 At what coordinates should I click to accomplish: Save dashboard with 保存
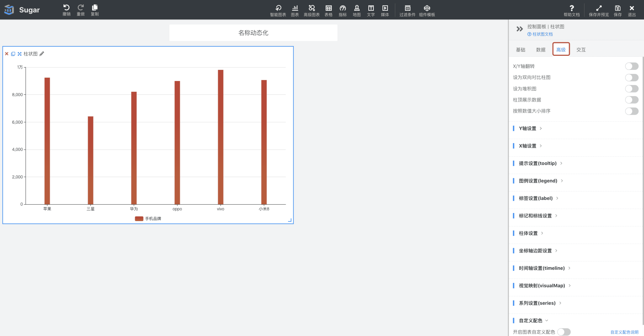[618, 11]
